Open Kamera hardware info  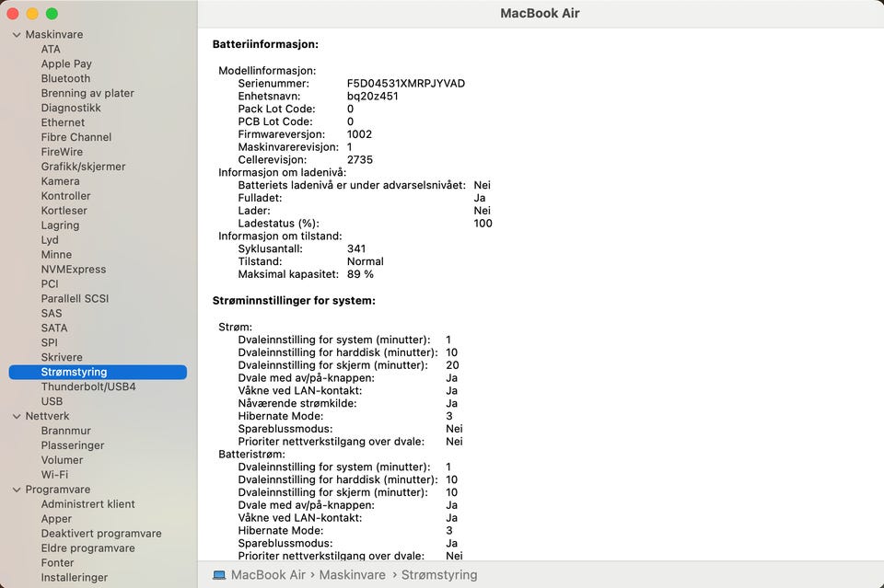tap(61, 180)
